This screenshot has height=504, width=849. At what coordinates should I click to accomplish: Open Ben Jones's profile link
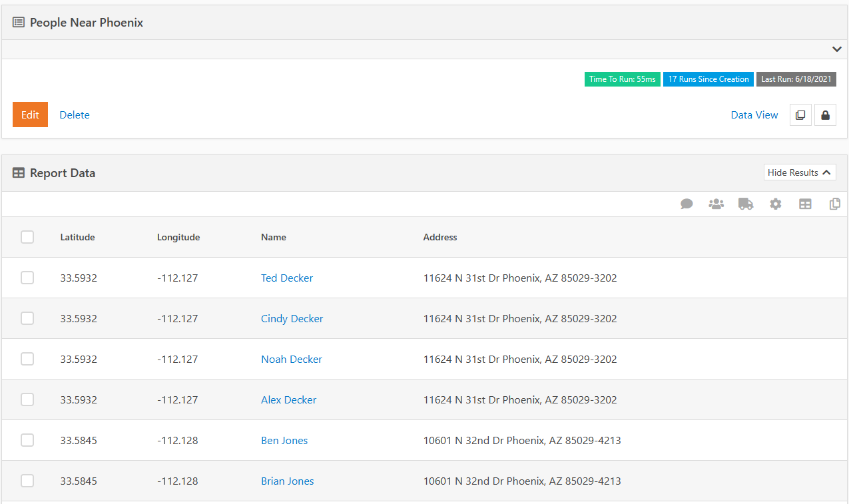(x=284, y=440)
